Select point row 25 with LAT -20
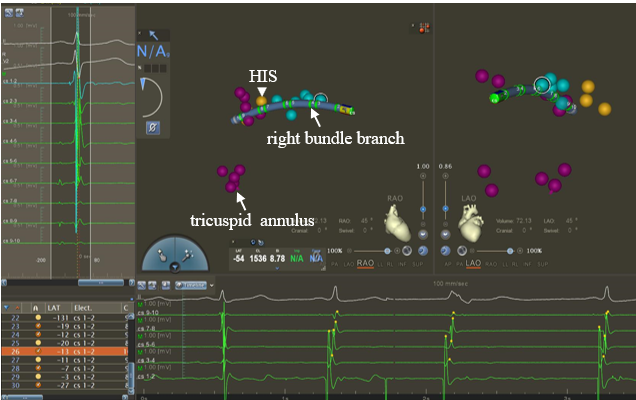636x400 pixels. 65,343
